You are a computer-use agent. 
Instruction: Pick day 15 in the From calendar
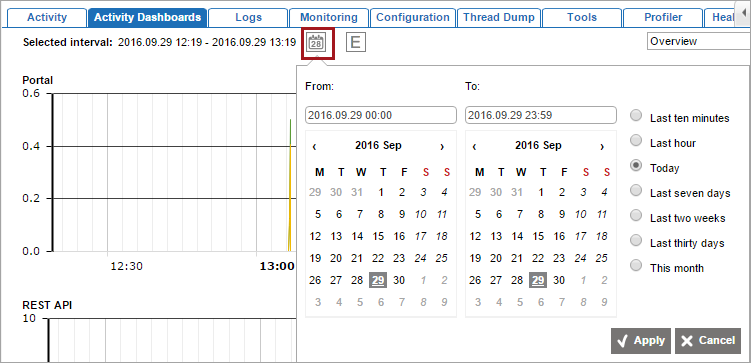click(378, 236)
